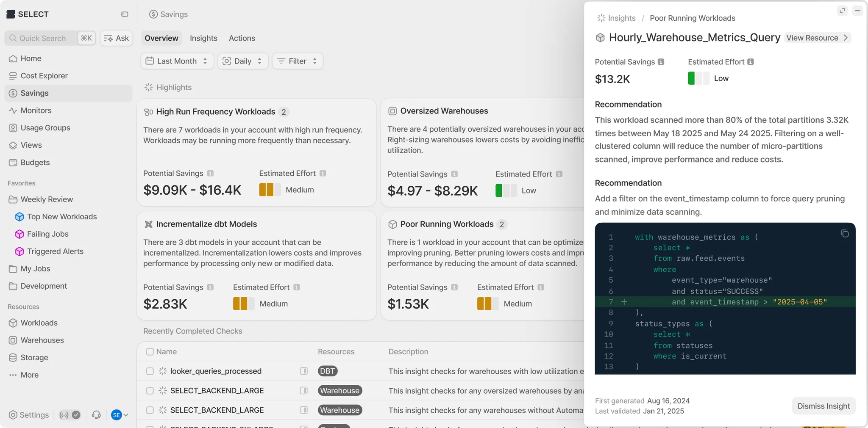
Task: Switch to the Insights tab
Action: [203, 38]
